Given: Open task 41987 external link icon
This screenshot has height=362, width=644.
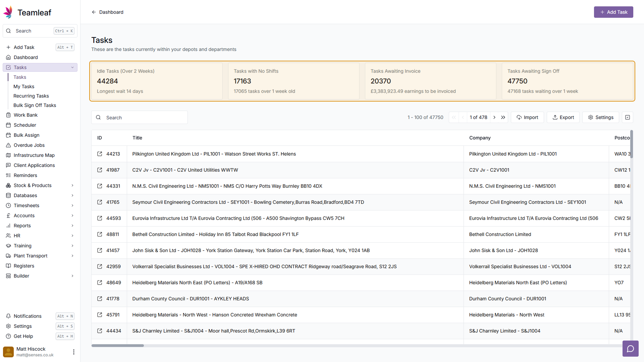Looking at the screenshot, I should point(100,170).
